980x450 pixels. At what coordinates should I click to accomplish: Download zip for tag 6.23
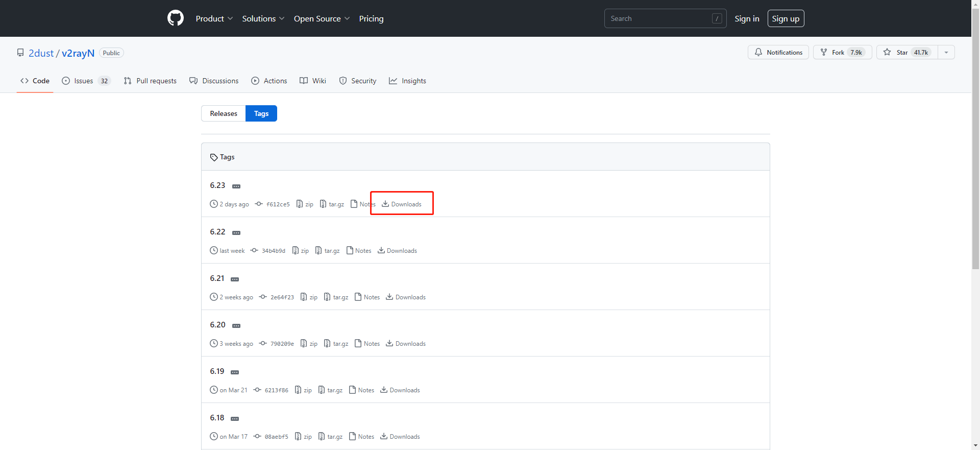coord(305,204)
